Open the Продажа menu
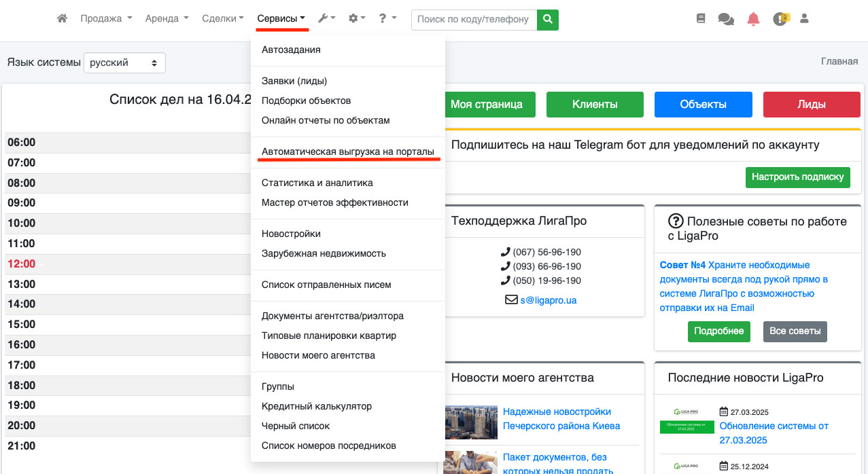This screenshot has height=474, width=868. click(x=106, y=19)
